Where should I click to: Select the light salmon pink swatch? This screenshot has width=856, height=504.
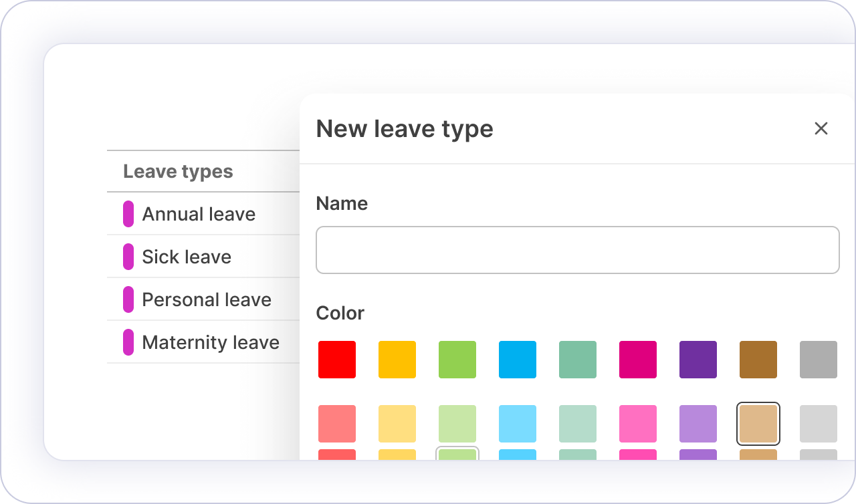(337, 424)
